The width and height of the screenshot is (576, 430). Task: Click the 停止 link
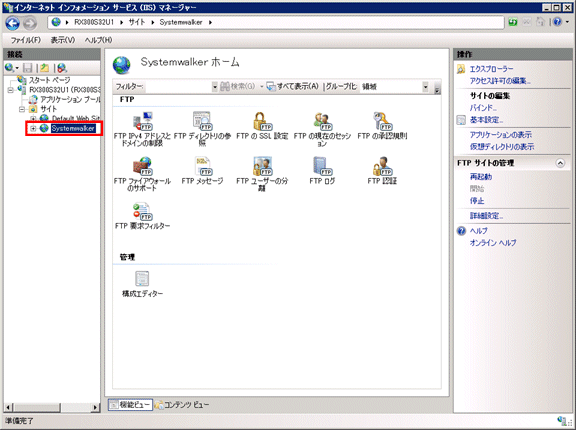[477, 201]
